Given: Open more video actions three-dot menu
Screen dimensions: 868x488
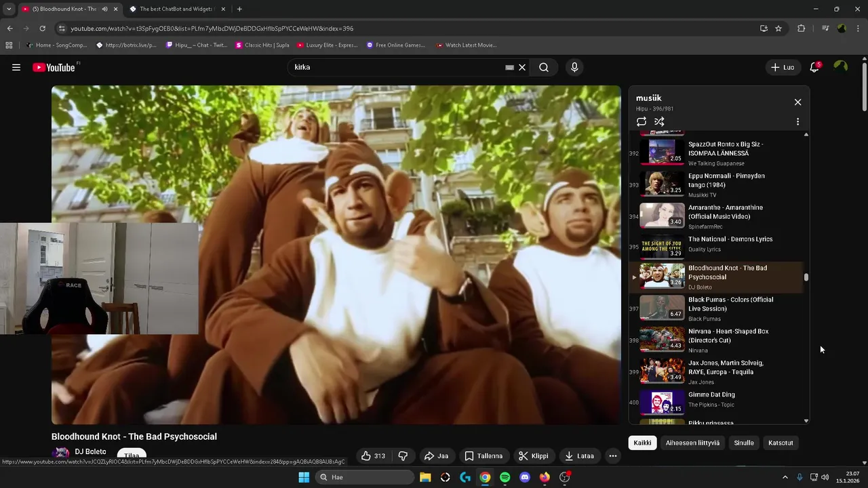Looking at the screenshot, I should pos(613,456).
